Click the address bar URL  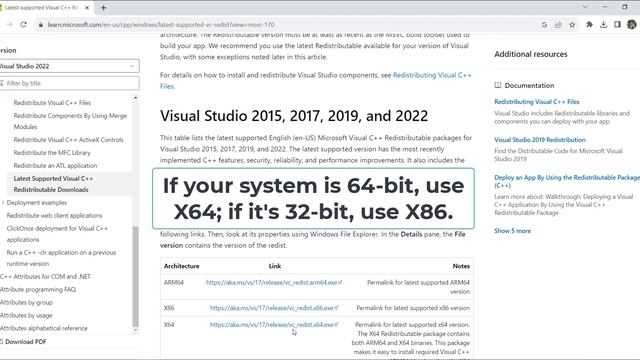click(161, 25)
